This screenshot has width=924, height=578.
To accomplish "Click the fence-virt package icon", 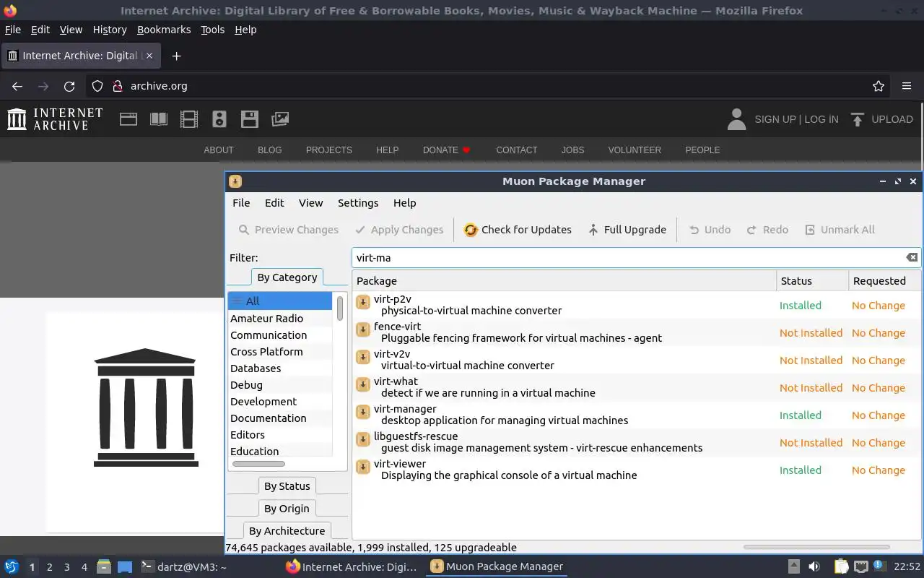I will pos(363,329).
